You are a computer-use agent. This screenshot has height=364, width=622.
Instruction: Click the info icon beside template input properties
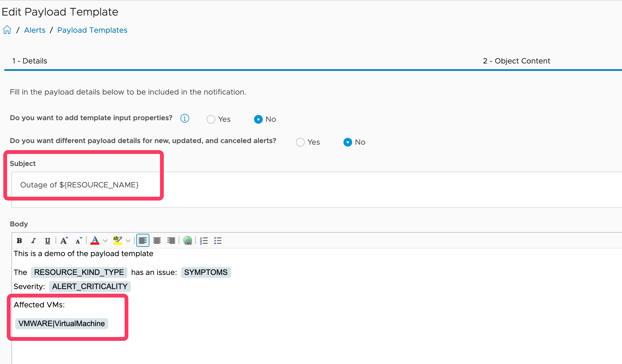click(x=185, y=118)
